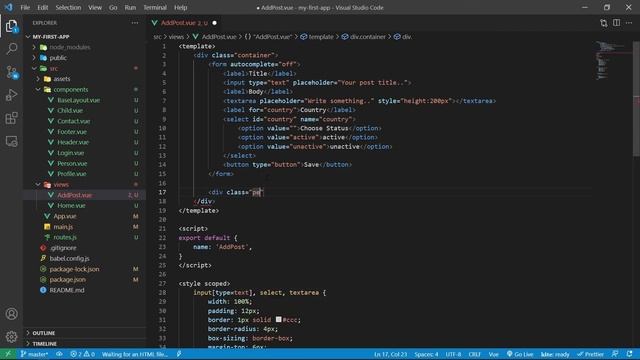Expand the OUTLINE section
The height and width of the screenshot is (360, 640).
[44, 333]
